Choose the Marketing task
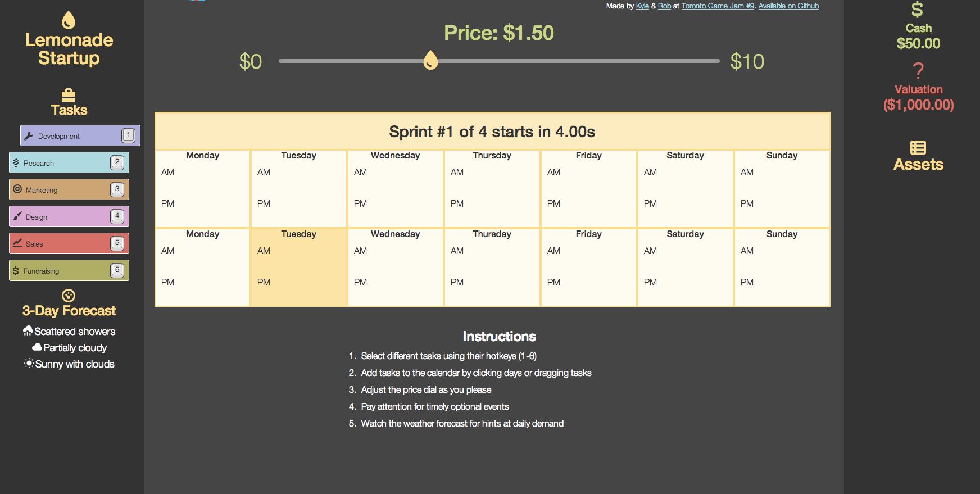Screen dimensions: 980x494 click(x=69, y=189)
